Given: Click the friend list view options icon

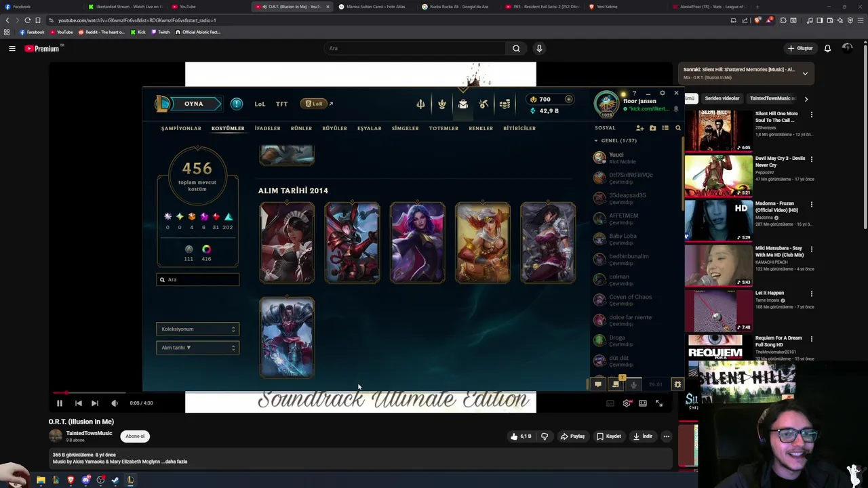Looking at the screenshot, I should click(665, 128).
